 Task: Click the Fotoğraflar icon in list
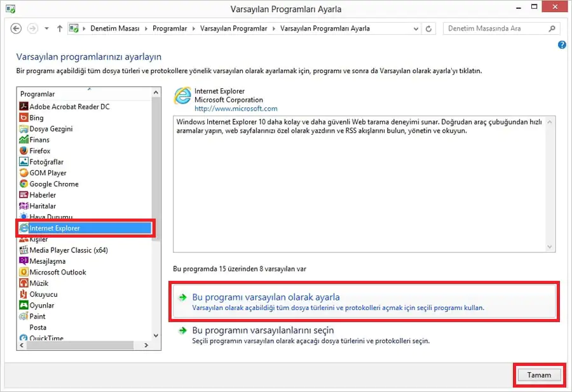point(24,161)
